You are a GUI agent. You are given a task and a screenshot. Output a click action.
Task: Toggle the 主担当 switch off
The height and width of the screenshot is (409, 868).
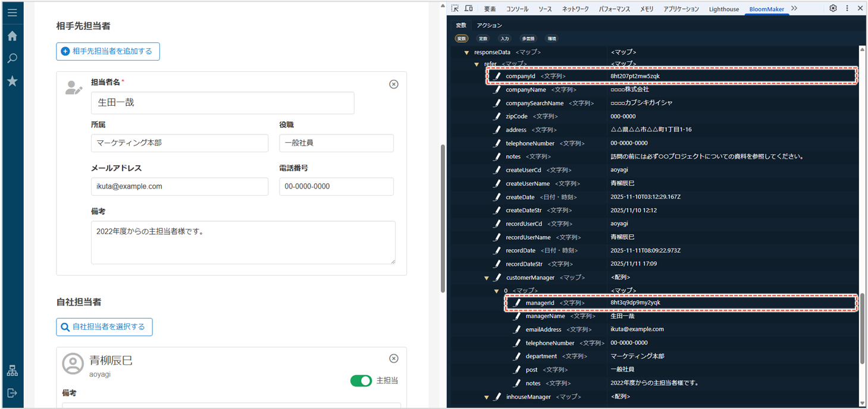pos(361,380)
